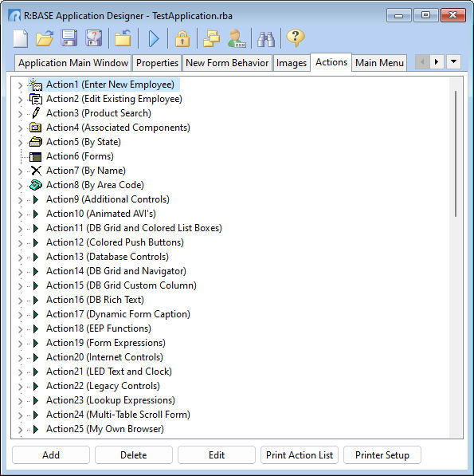The image size is (474, 476).
Task: Select Action13 (Database Controls)
Action: [108, 257]
